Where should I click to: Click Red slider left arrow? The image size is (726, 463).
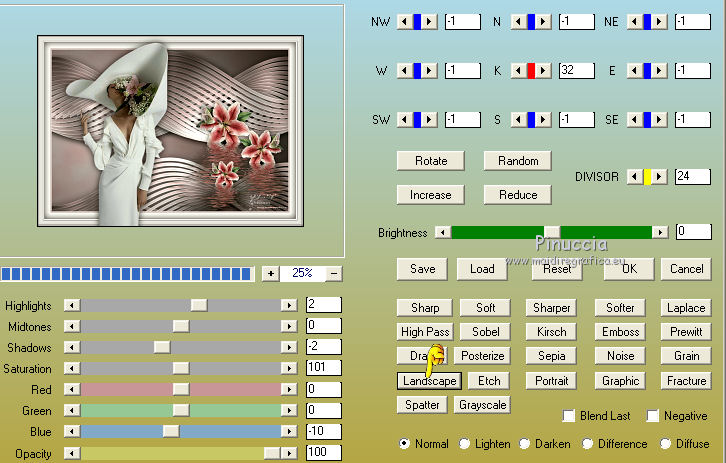click(x=72, y=389)
